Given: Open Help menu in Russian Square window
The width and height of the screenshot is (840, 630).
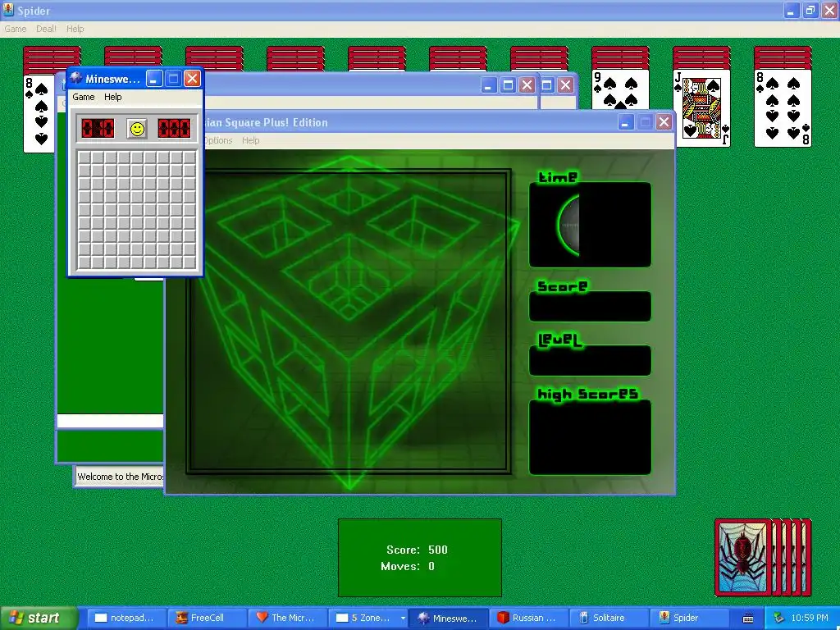Looking at the screenshot, I should click(x=251, y=140).
